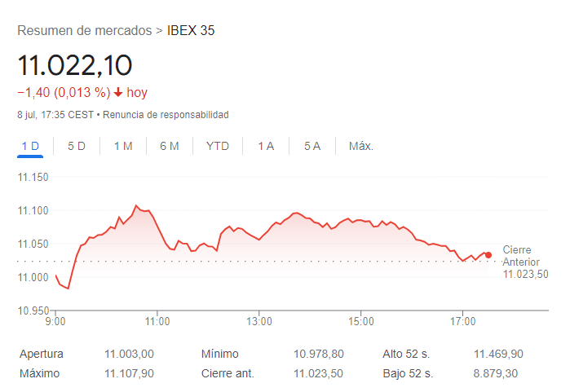The height and width of the screenshot is (392, 570).
Task: Click the red down arrow icon
Action: tap(118, 93)
